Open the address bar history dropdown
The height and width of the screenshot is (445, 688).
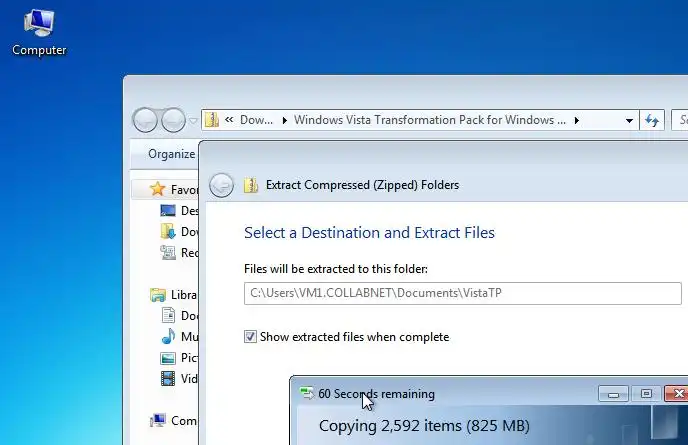coord(629,120)
